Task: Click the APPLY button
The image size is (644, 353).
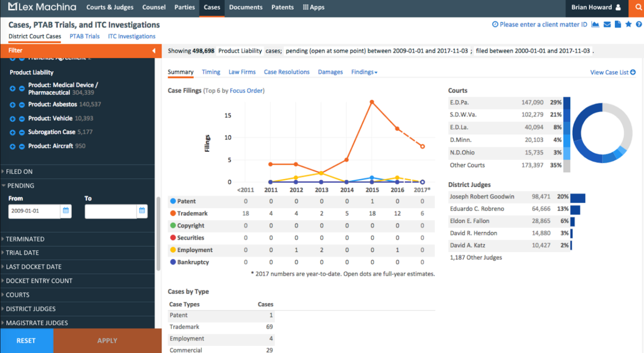Action: (107, 340)
